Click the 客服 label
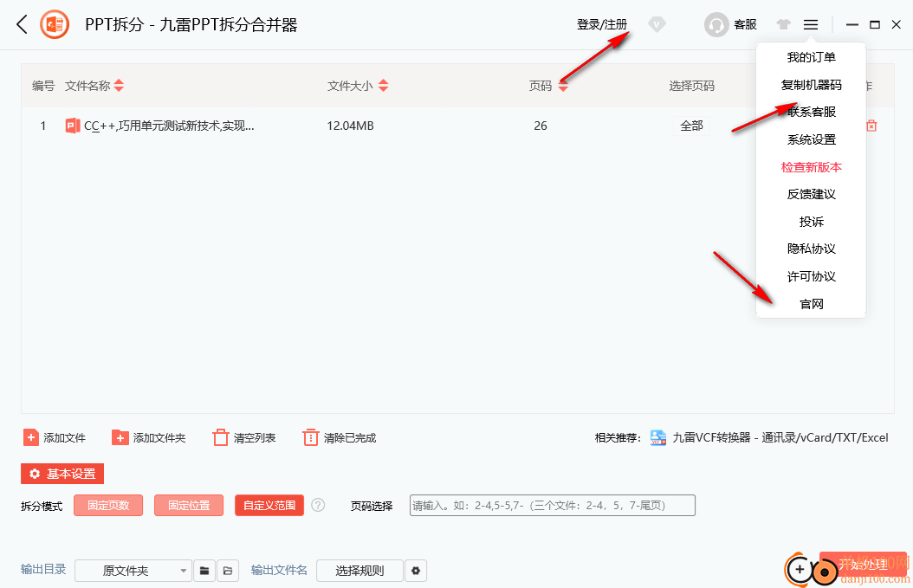 [745, 24]
